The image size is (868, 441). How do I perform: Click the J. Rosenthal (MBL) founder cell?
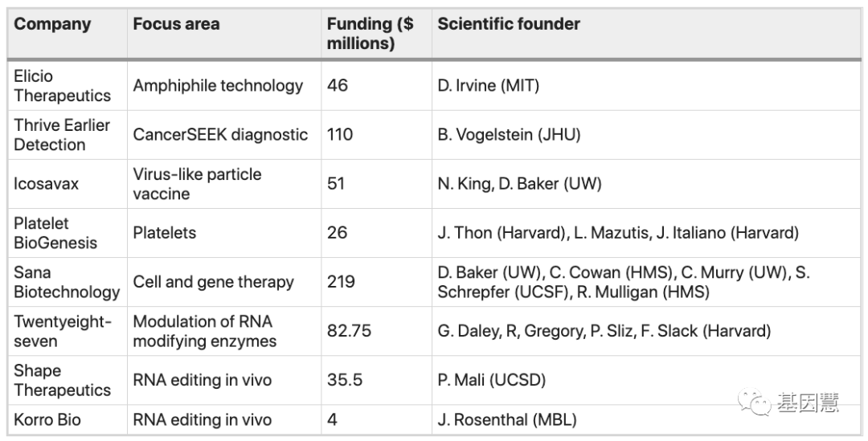507,419
